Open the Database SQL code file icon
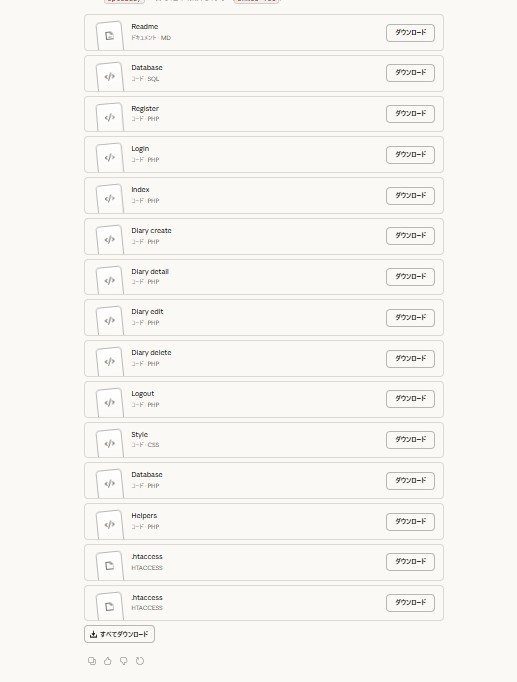 click(110, 77)
